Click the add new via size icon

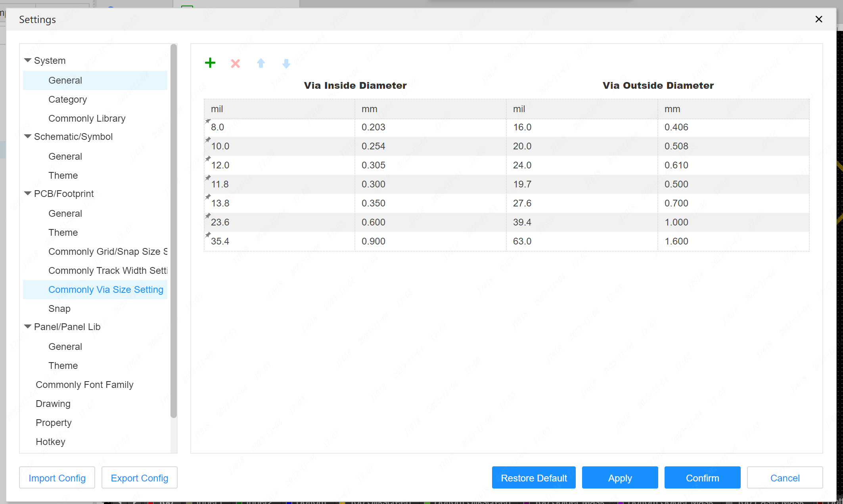point(210,63)
